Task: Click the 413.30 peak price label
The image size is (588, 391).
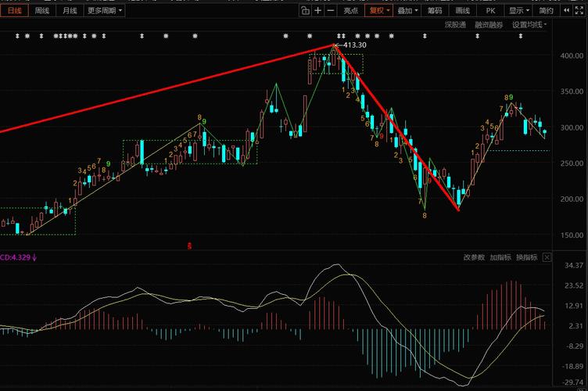Action: pos(355,45)
